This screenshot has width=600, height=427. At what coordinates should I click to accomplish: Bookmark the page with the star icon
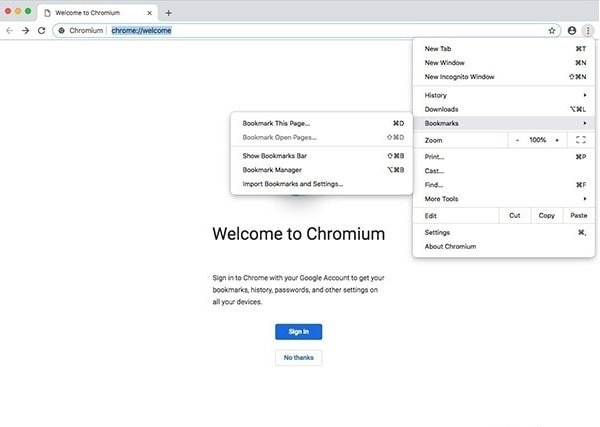point(551,31)
